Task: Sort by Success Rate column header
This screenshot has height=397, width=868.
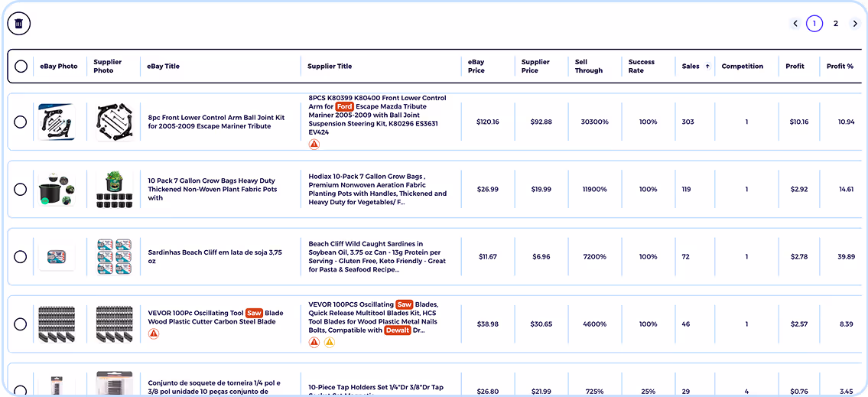Action: [642, 67]
